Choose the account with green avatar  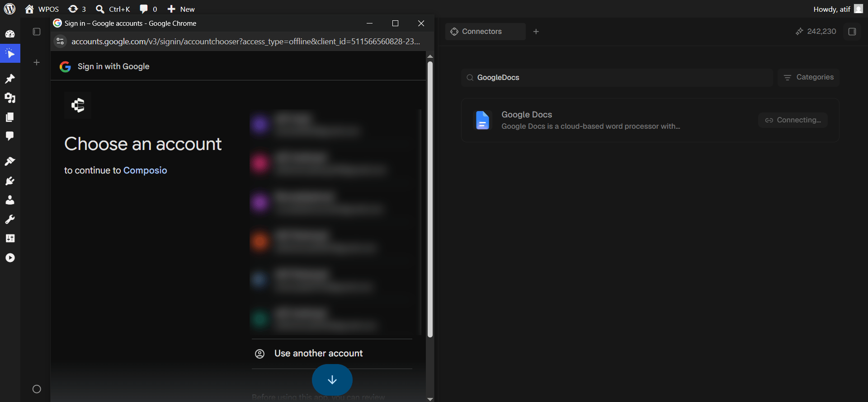coord(331,319)
